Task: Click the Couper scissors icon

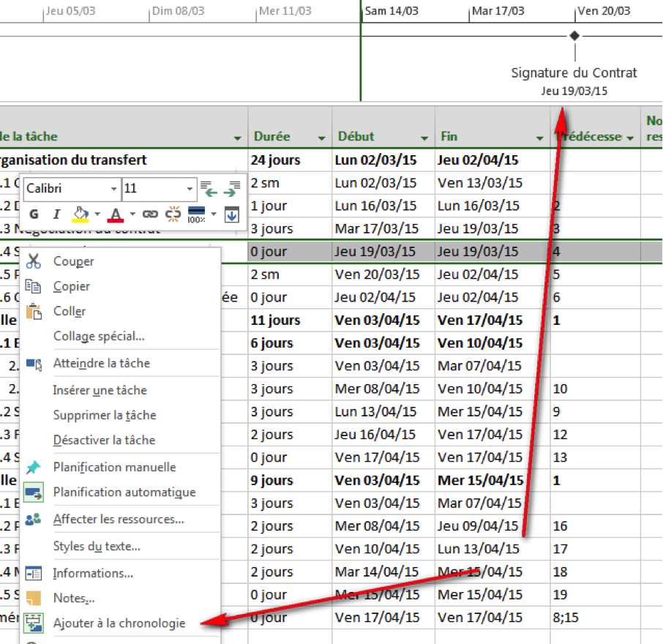Action: click(x=34, y=261)
